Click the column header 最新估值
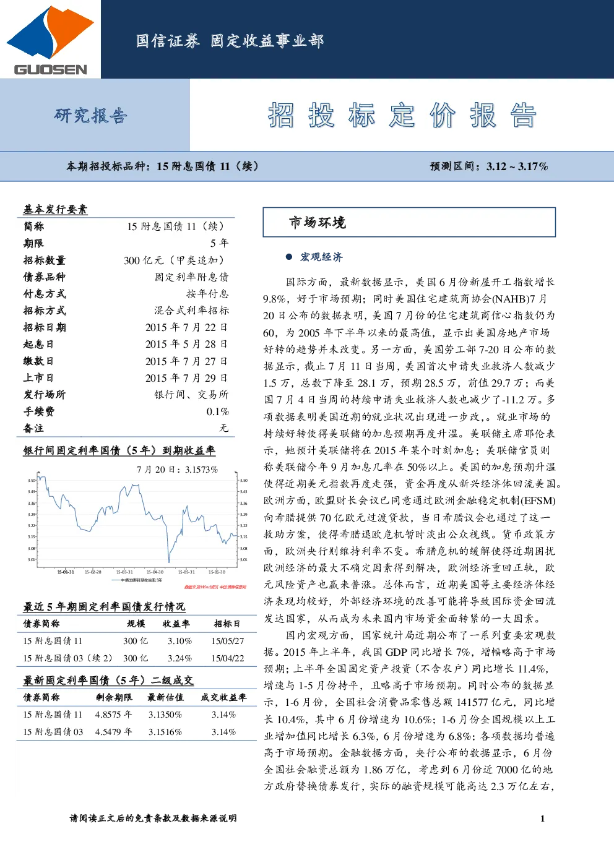 tap(165, 697)
